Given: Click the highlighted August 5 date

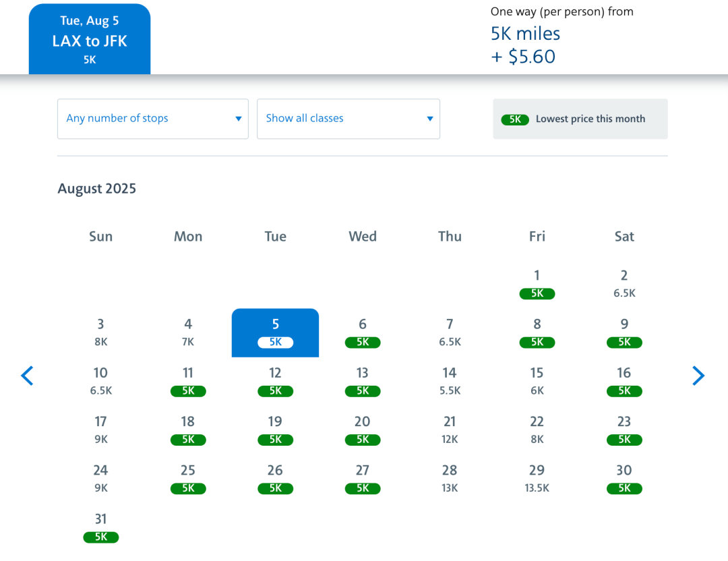Looking at the screenshot, I should (x=275, y=332).
